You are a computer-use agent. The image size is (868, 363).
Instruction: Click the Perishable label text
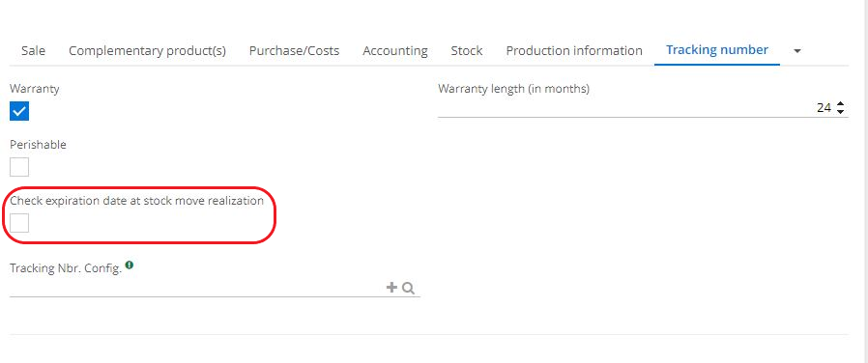click(39, 144)
